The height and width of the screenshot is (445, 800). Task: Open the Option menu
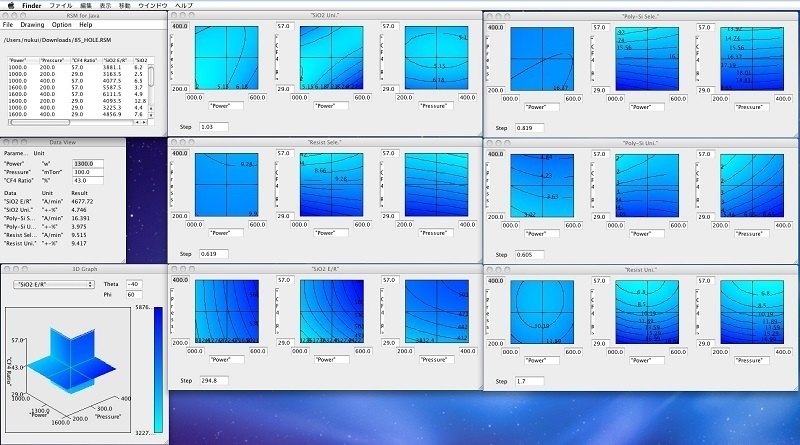point(62,24)
